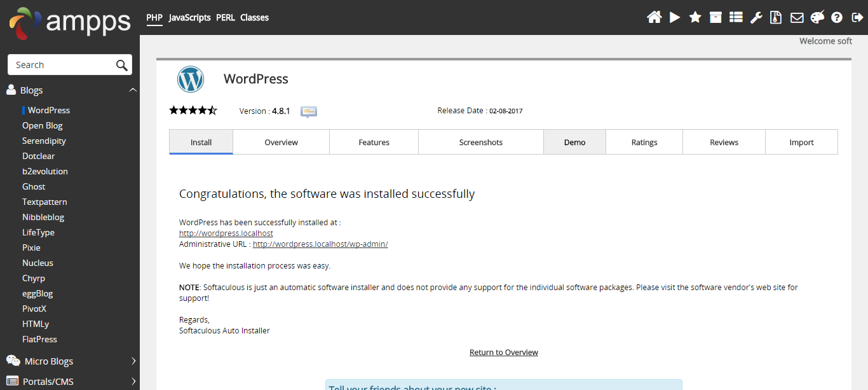Click the AMPPS logo
The height and width of the screenshot is (390, 868).
point(70,22)
